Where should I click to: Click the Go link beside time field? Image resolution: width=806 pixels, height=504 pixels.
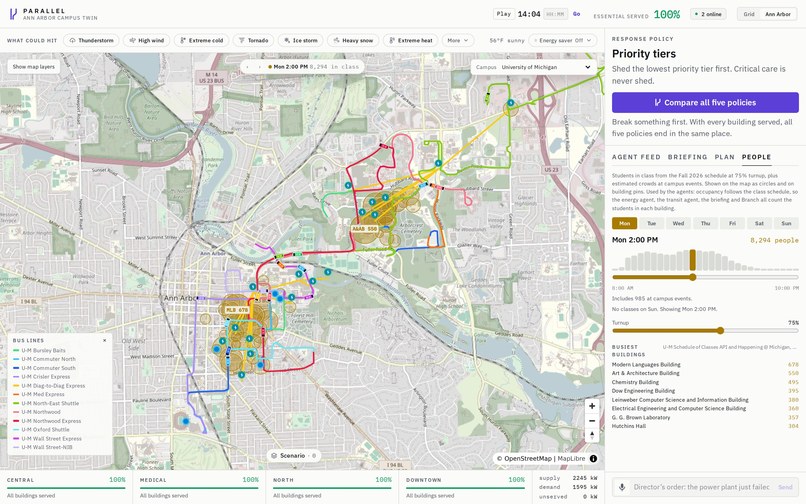pos(577,14)
